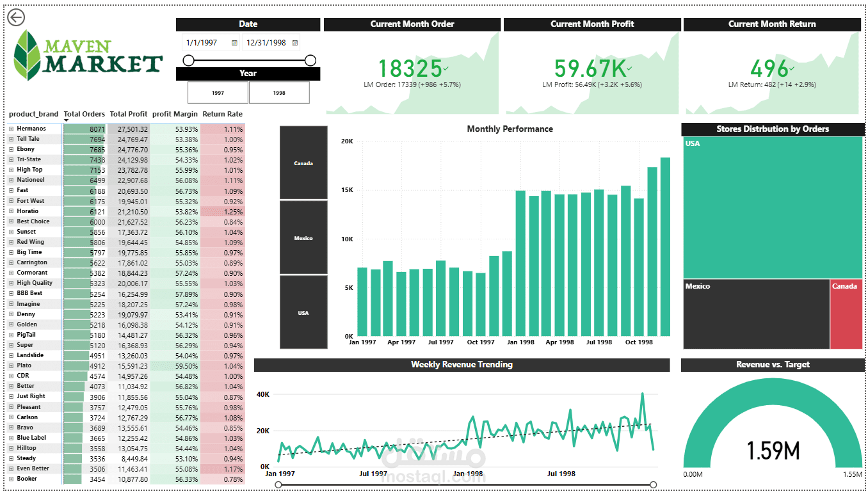This screenshot has height=496, width=868.
Task: Click the back arrow button
Action: 16,17
